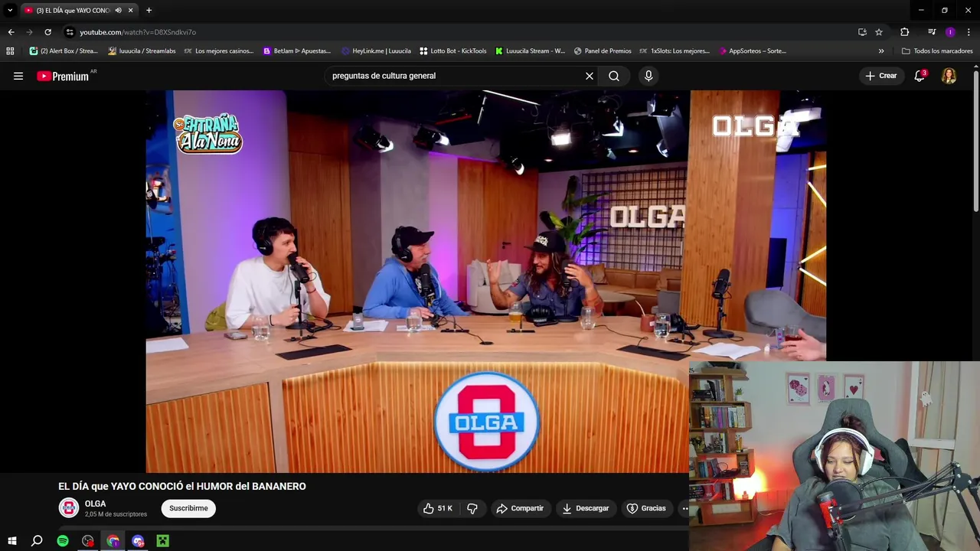Clear the search box text
The width and height of the screenshot is (980, 551).
tap(590, 76)
